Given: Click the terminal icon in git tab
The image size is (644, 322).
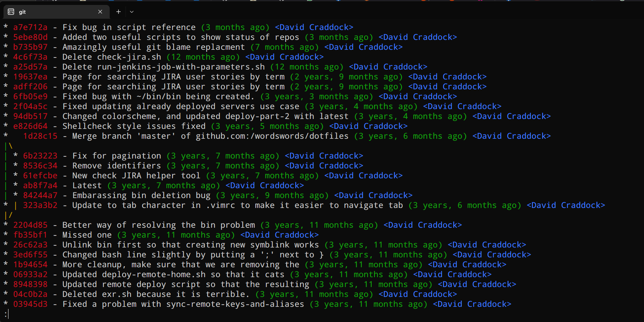Looking at the screenshot, I should click(x=11, y=12).
